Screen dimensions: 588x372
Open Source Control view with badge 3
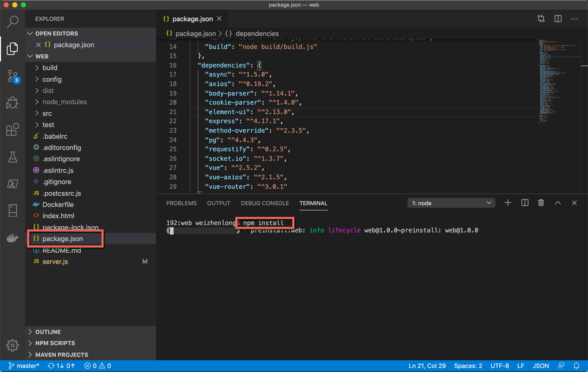tap(13, 76)
